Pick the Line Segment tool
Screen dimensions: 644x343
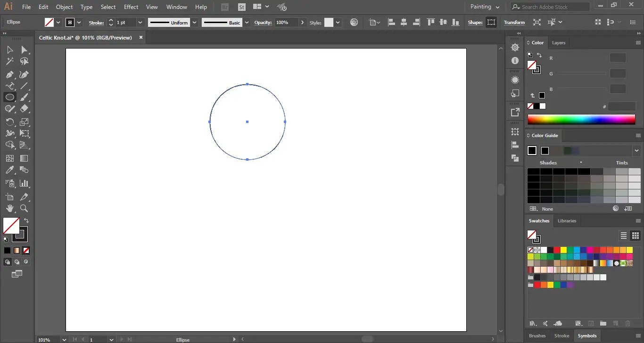coord(24,86)
